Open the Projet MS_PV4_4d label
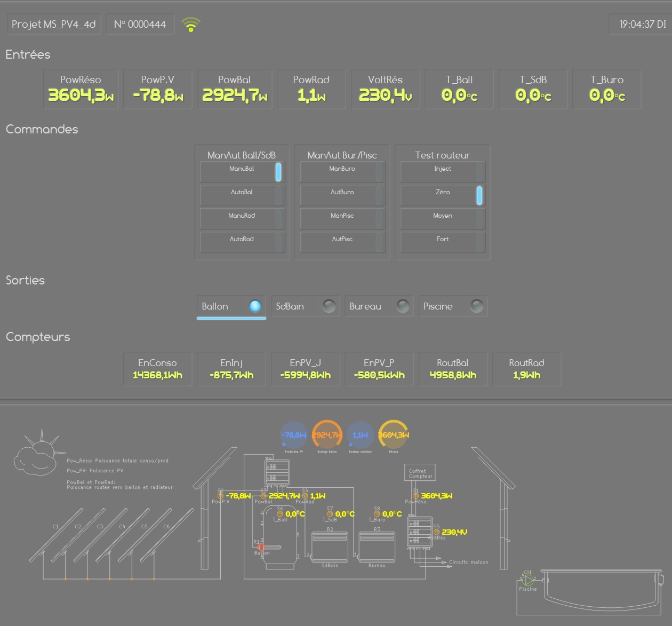The width and height of the screenshot is (672, 626). (x=54, y=25)
